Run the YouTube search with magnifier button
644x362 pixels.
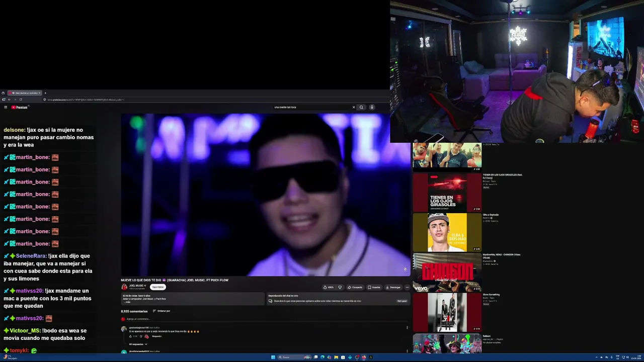coord(361,107)
